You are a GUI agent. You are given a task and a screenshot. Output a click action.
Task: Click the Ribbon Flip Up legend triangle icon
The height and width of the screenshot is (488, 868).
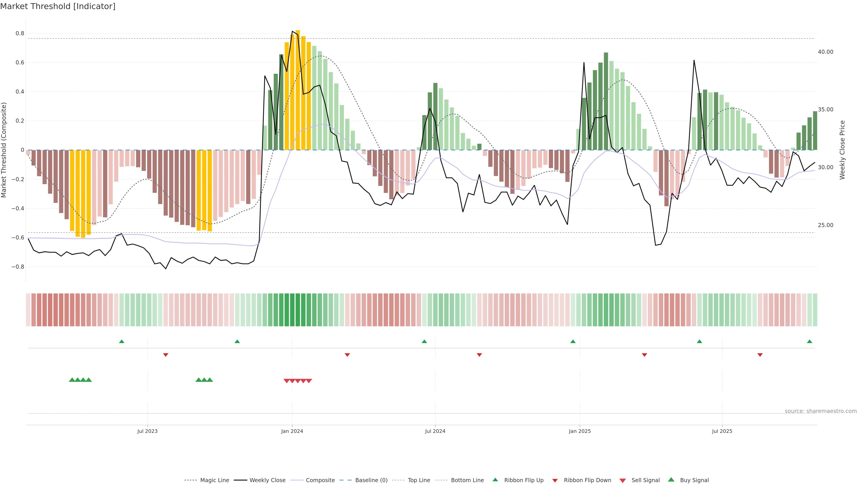tap(495, 480)
